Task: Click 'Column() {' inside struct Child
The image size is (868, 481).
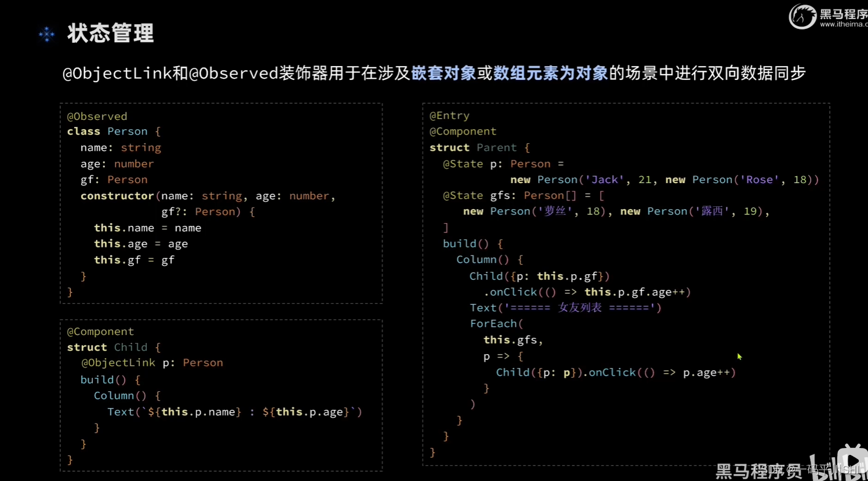Action: point(127,396)
